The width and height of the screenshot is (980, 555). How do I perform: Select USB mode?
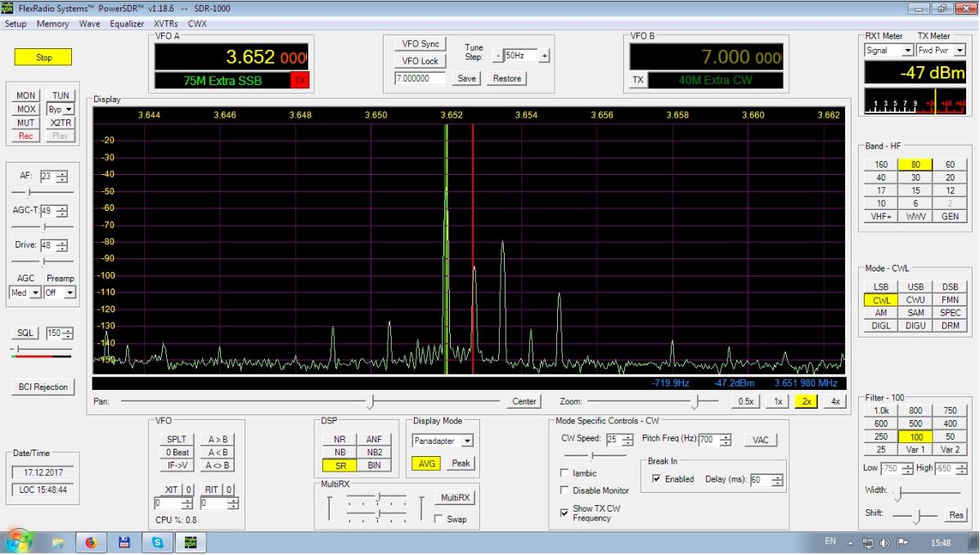[915, 287]
